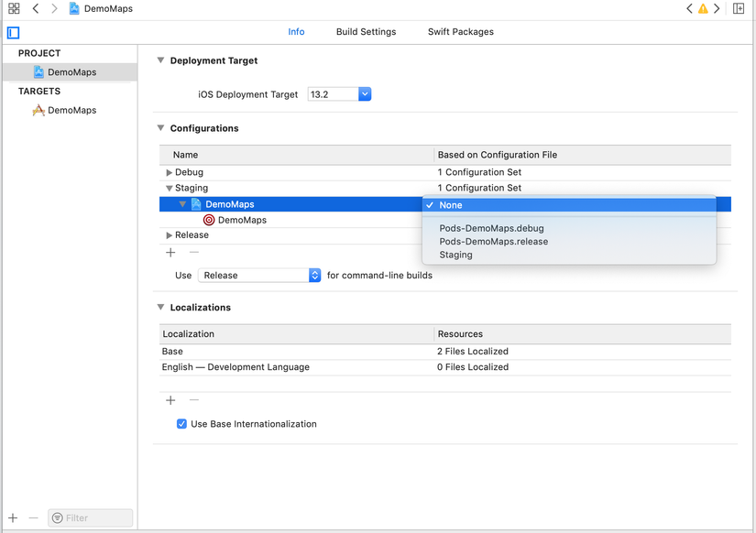Open the add editor icon at top right
The image size is (756, 533).
coord(739,9)
